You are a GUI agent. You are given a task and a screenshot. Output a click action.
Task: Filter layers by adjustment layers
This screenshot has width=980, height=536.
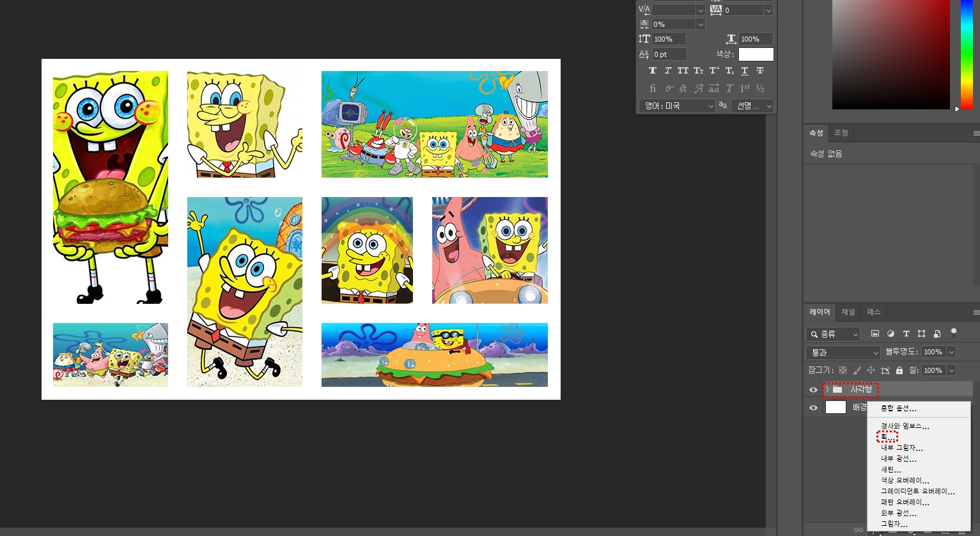pos(891,334)
